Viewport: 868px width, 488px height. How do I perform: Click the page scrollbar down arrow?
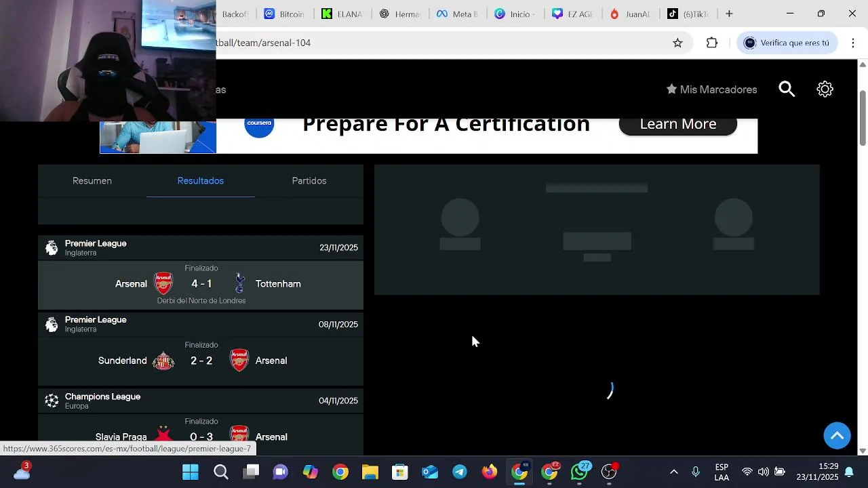point(863,451)
